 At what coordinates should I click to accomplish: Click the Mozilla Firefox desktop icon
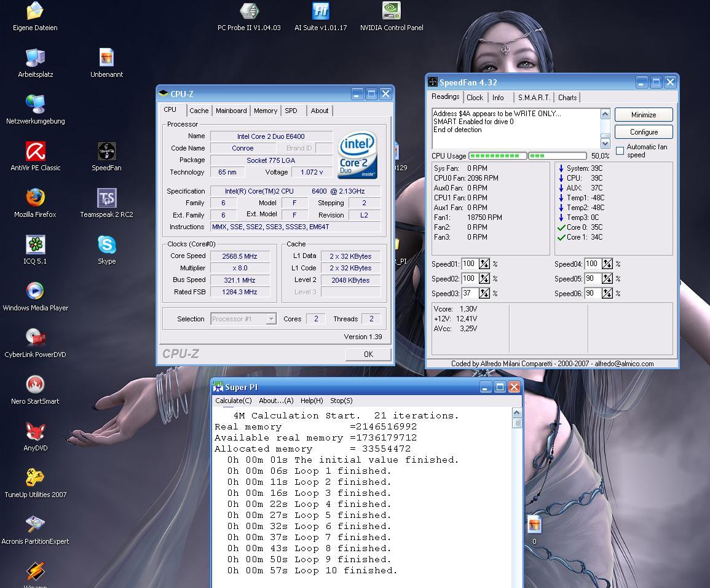coord(36,198)
